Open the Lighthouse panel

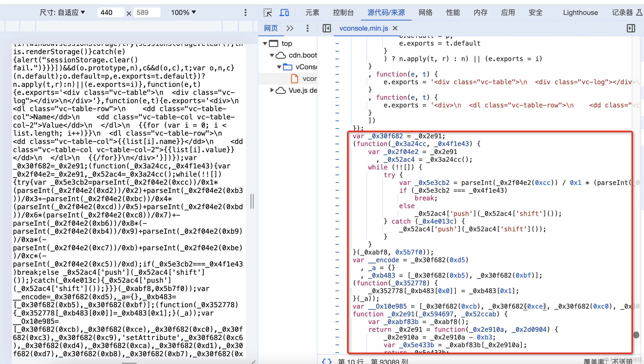tap(580, 13)
